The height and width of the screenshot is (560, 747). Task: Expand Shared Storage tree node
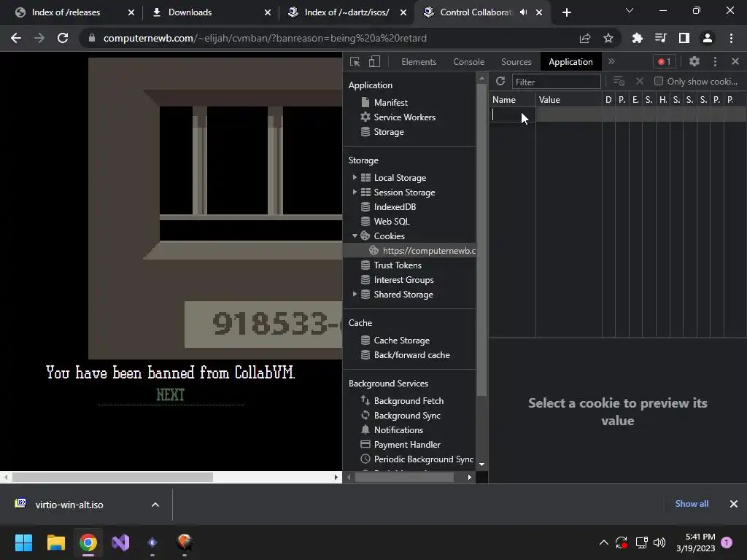[x=355, y=295]
